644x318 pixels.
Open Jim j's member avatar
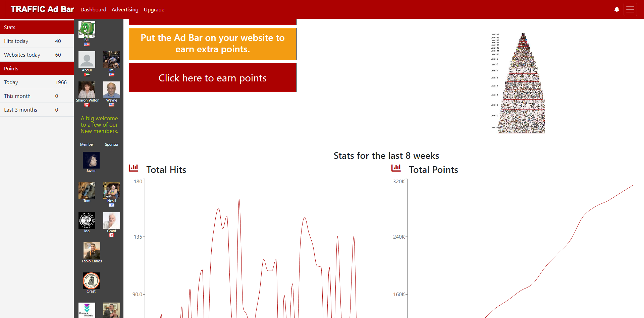pyautogui.click(x=112, y=60)
